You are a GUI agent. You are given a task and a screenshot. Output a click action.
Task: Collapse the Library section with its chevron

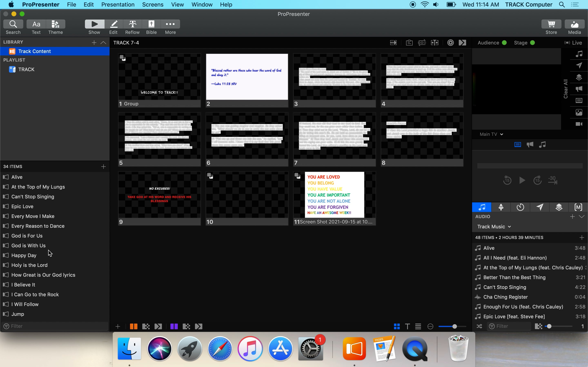coord(104,42)
